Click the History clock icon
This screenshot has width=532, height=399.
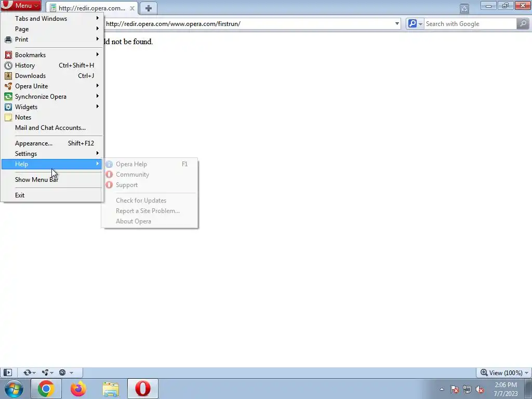[x=8, y=65]
